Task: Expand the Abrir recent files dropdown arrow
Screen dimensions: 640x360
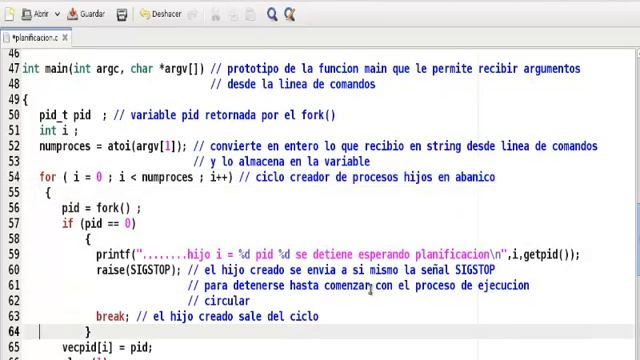Action: pyautogui.click(x=57, y=14)
